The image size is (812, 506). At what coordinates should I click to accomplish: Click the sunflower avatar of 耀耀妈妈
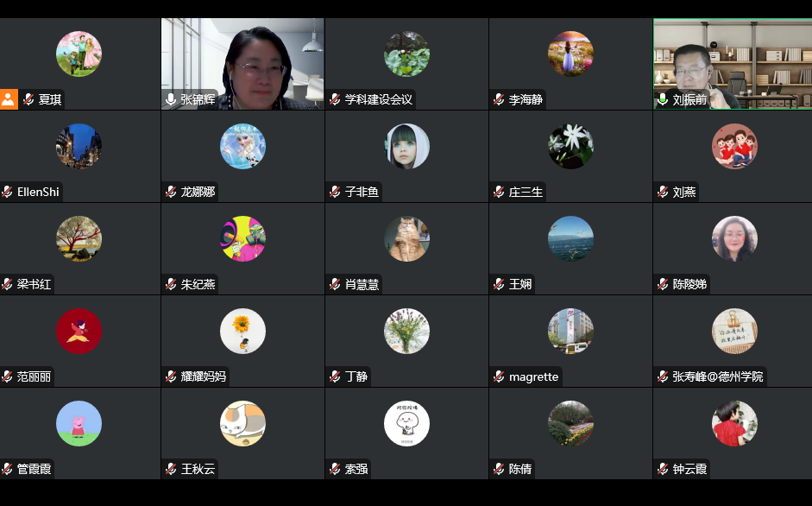242,332
